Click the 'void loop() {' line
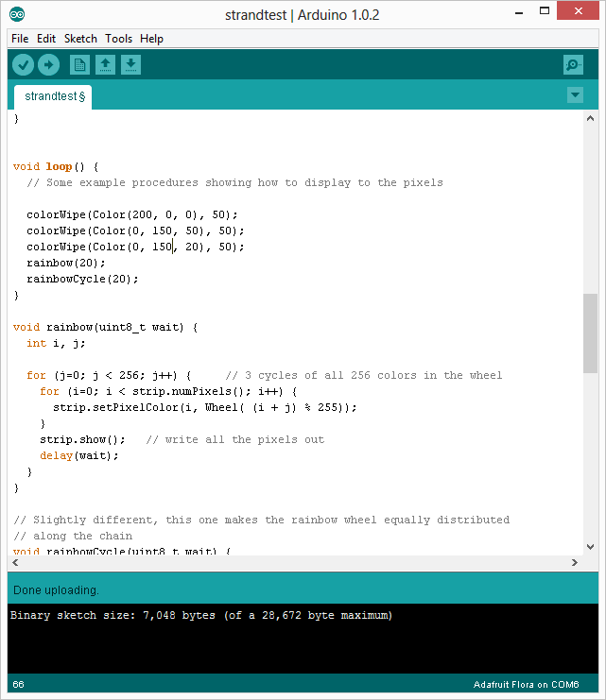The image size is (606, 700). point(56,166)
